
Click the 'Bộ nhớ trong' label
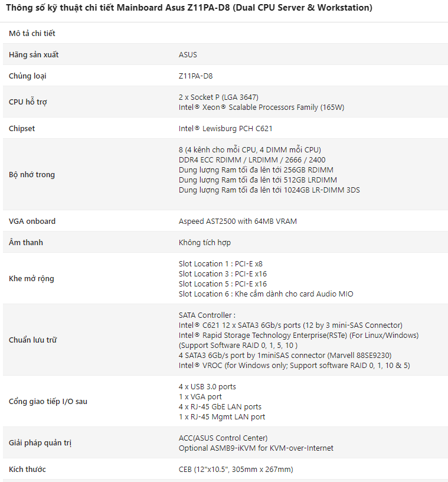pos(32,175)
